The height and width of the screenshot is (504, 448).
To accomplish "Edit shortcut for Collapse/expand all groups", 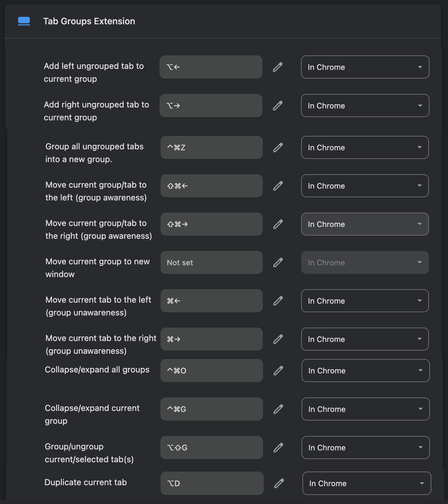I will click(x=278, y=370).
